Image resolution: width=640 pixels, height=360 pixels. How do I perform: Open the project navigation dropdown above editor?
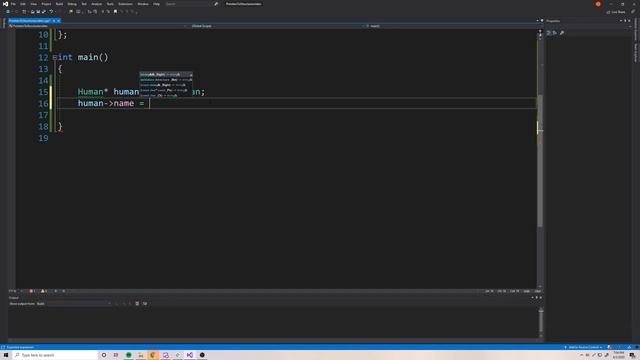pos(98,26)
